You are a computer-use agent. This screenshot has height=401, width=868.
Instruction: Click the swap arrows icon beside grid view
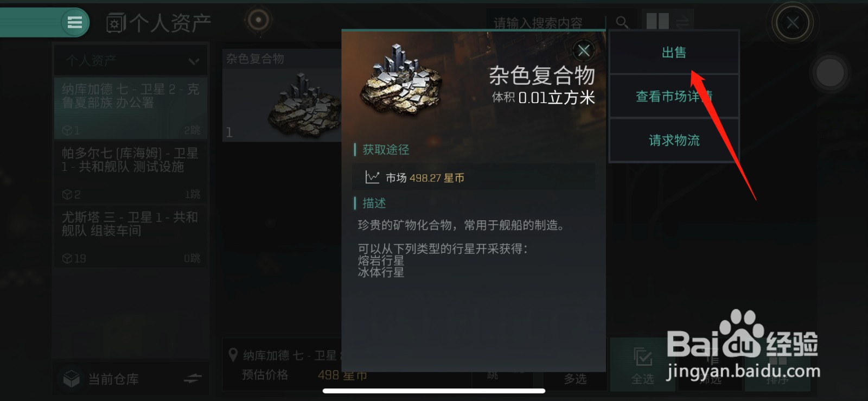click(x=682, y=22)
